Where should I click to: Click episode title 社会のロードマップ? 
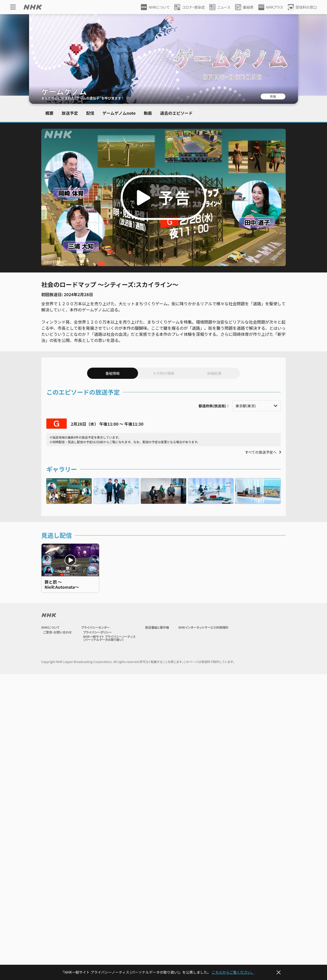(110, 285)
